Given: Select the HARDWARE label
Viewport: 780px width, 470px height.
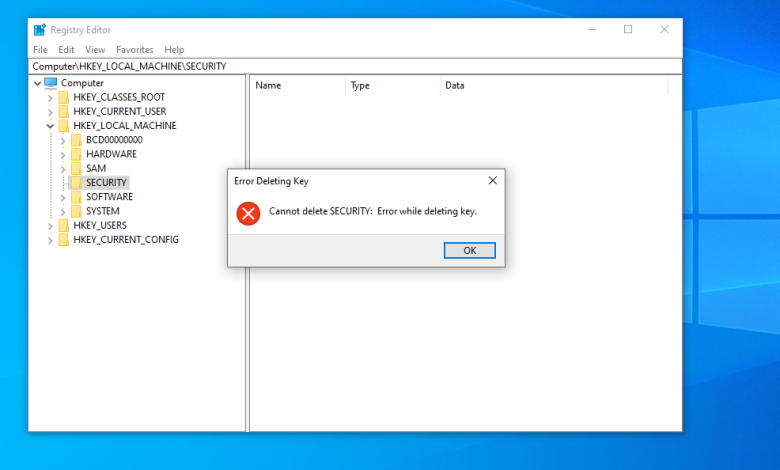Looking at the screenshot, I should [111, 154].
